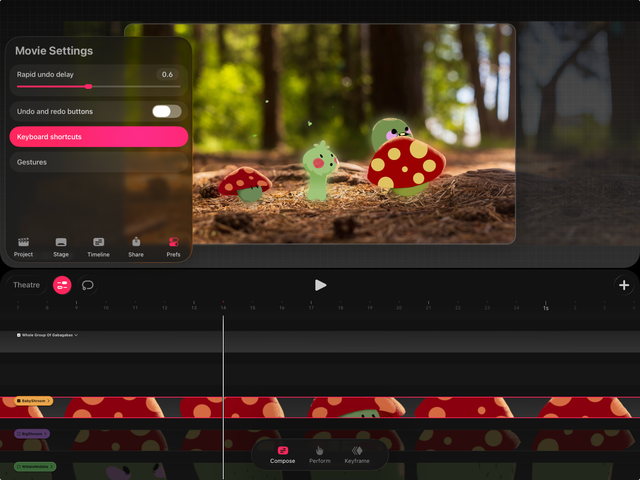Select the green sprout character on stage
Viewport: 640px width, 480px height.
(320, 171)
